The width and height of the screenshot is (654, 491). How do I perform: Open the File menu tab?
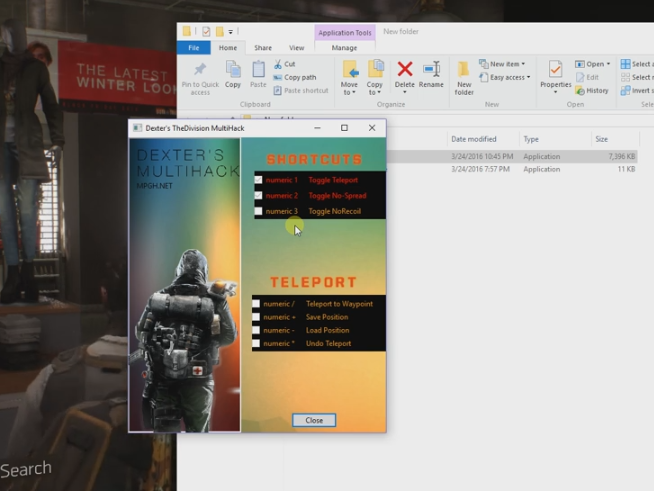pyautogui.click(x=193, y=47)
